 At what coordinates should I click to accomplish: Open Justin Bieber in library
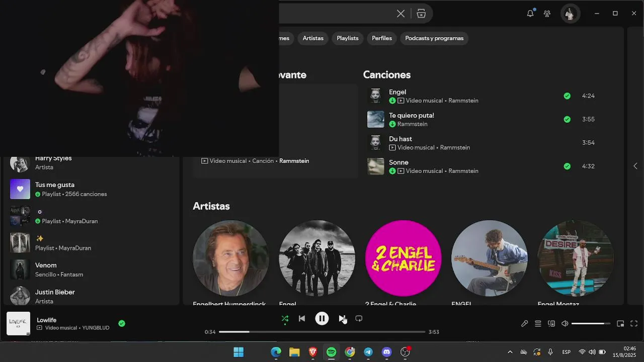point(92,296)
